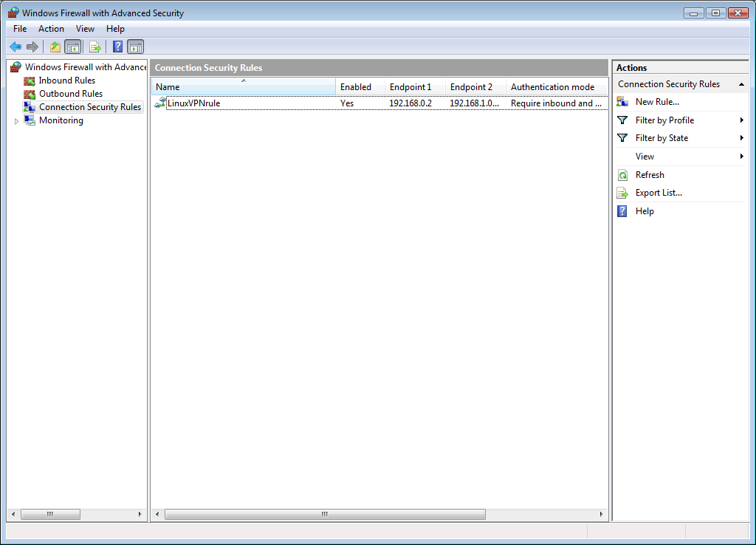
Task: Click the View action in Actions pane
Action: pos(645,157)
